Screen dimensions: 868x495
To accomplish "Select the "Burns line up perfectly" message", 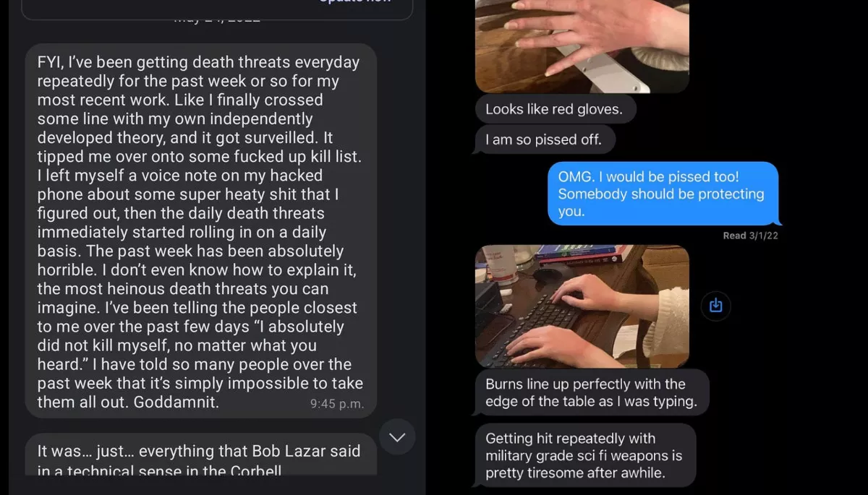I will point(592,393).
